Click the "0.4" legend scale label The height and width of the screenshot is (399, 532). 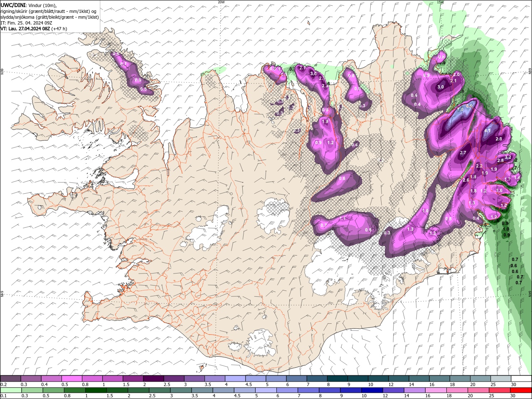[x=44, y=384]
